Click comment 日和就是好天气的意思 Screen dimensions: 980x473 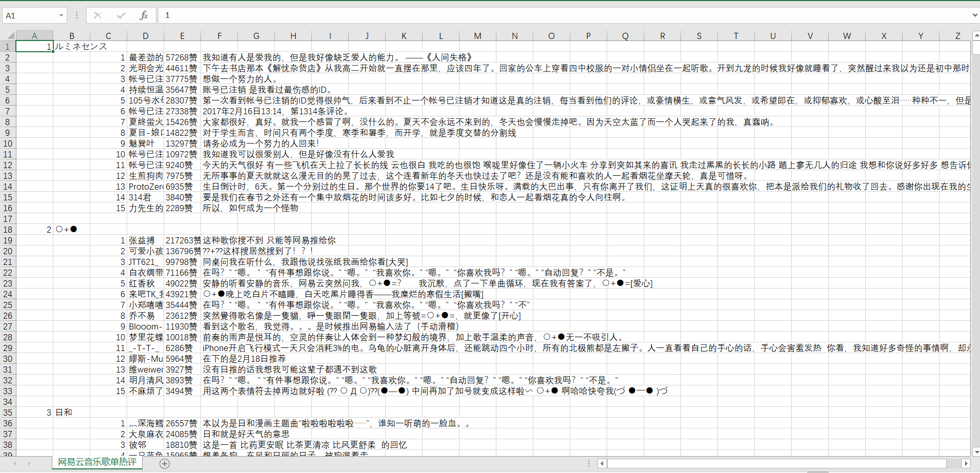pyautogui.click(x=246, y=434)
